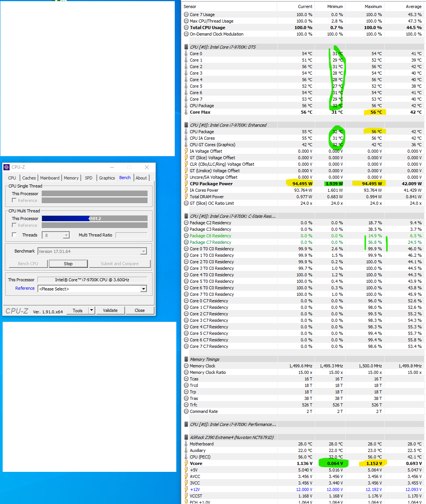The image size is (426, 504).
Task: Click the board icon of the ASRock Z390 Extreme4 header
Action: 186,437
